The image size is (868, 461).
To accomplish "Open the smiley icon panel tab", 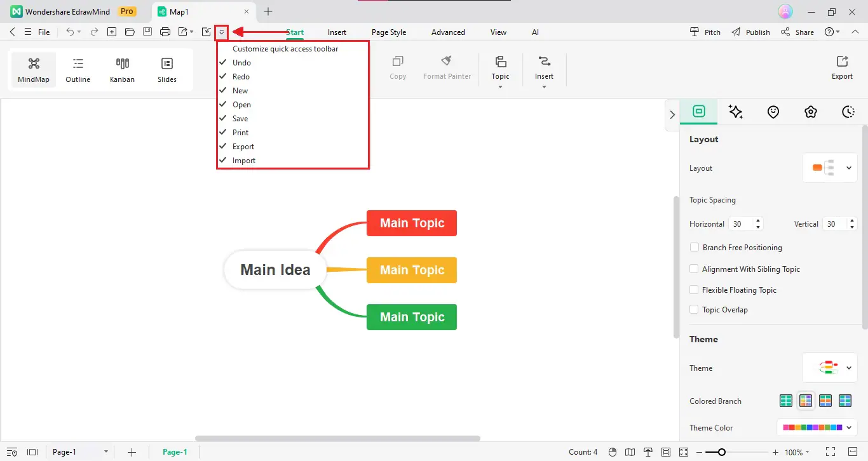I will tap(773, 112).
